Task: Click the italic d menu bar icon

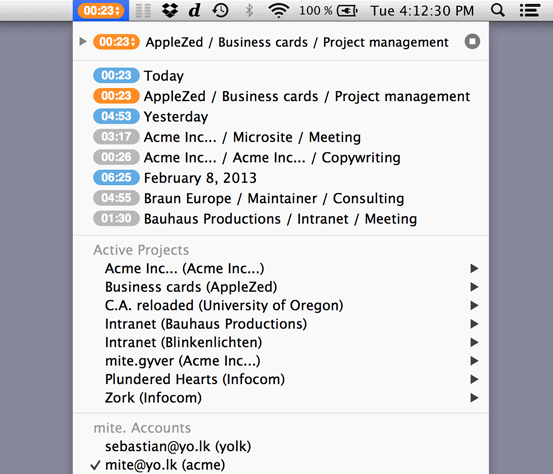Action: pos(194,10)
